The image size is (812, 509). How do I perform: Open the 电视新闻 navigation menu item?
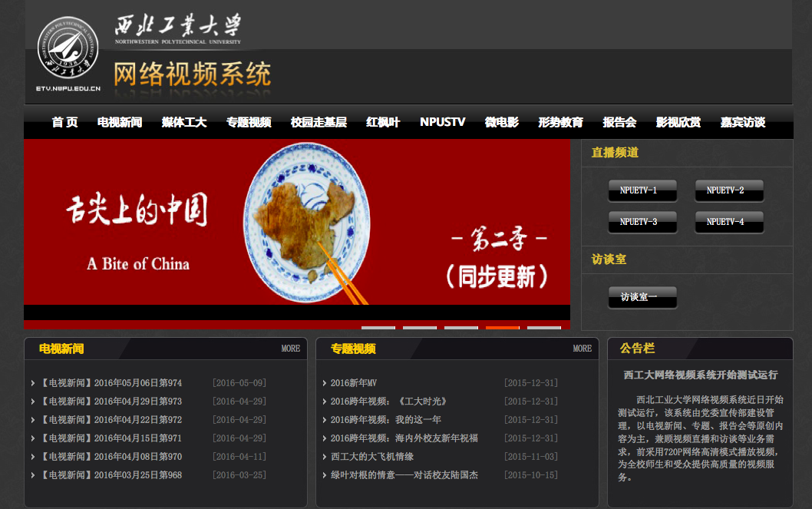pyautogui.click(x=120, y=121)
